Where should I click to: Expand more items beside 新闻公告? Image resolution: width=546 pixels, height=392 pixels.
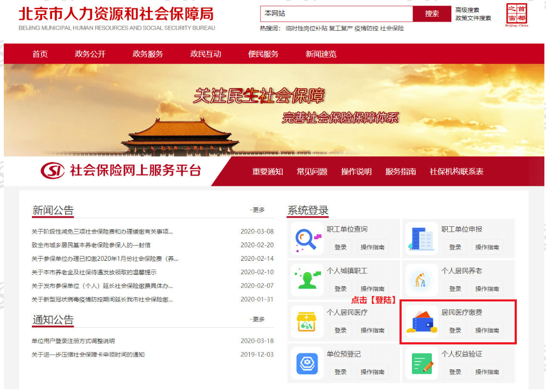pyautogui.click(x=258, y=210)
